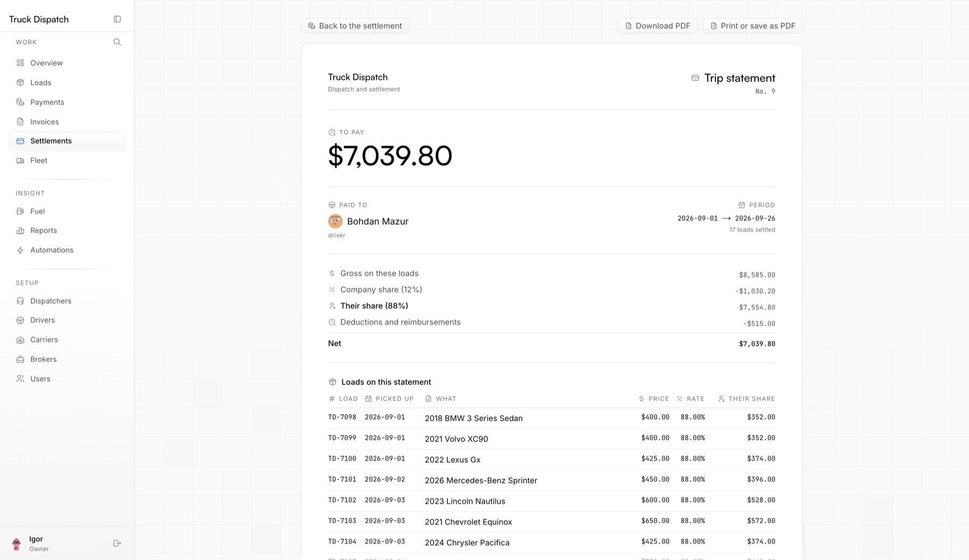This screenshot has width=969, height=560.
Task: Click the 2021 Volvo XC90 entry
Action: [457, 439]
